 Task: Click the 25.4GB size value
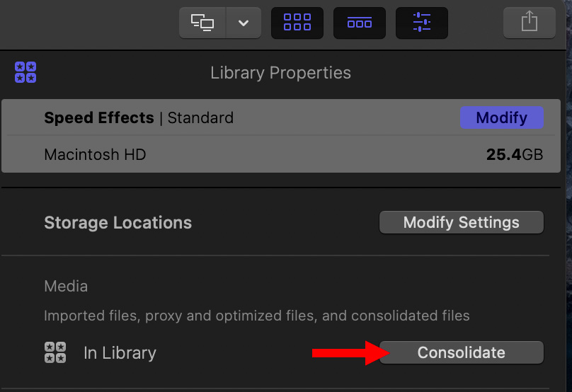click(x=515, y=155)
